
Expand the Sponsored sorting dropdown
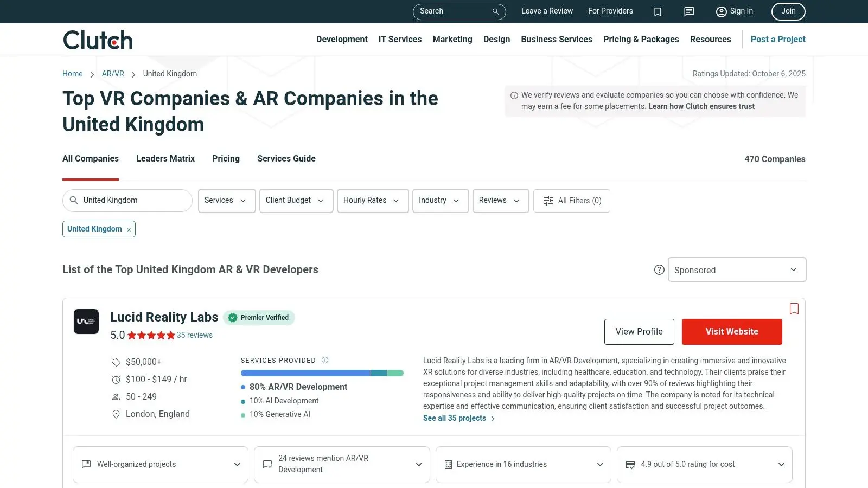(x=736, y=269)
